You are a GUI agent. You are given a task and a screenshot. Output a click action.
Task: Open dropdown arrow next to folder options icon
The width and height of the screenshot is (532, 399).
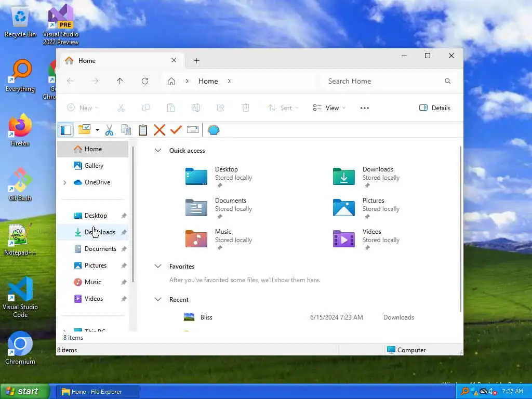coord(97,130)
